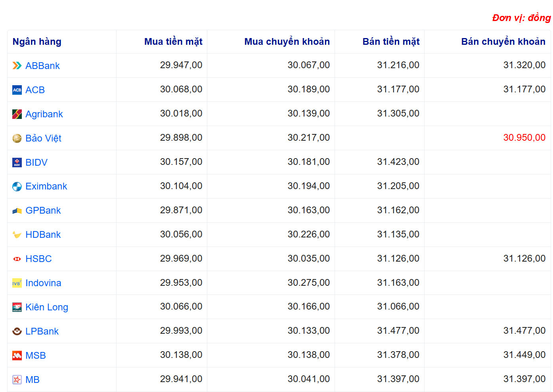
Task: Click the Kiên Long logo icon
Action: tap(17, 307)
